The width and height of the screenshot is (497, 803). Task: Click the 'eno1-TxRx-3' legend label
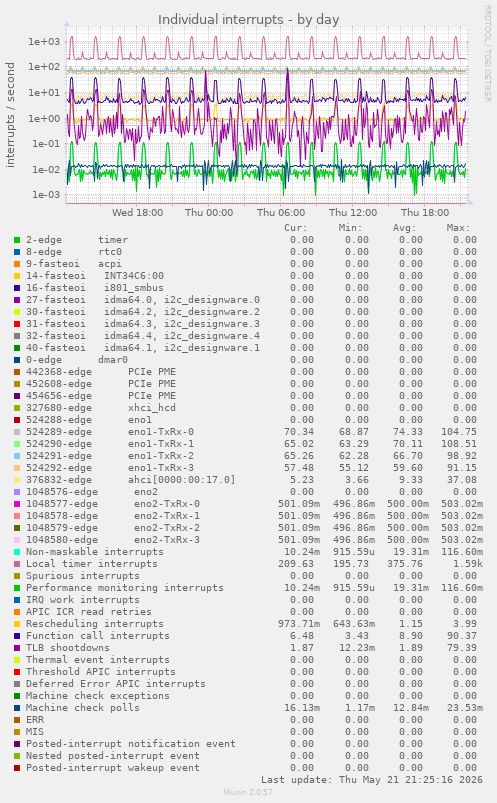(161, 468)
